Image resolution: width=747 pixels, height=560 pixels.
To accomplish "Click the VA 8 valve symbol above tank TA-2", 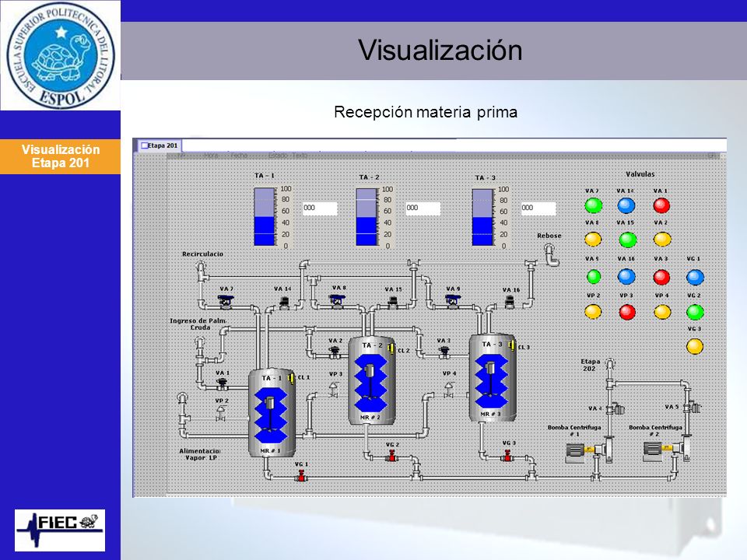I will coord(337,302).
